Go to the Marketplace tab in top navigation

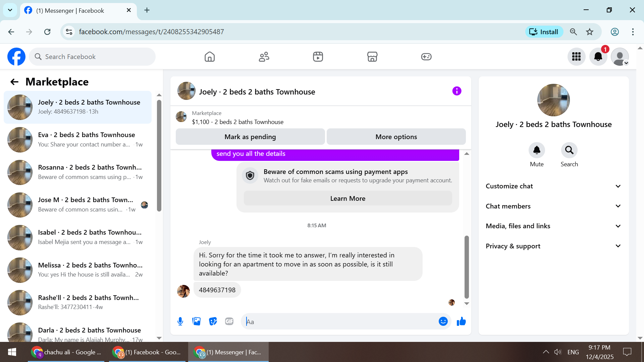tap(372, 57)
